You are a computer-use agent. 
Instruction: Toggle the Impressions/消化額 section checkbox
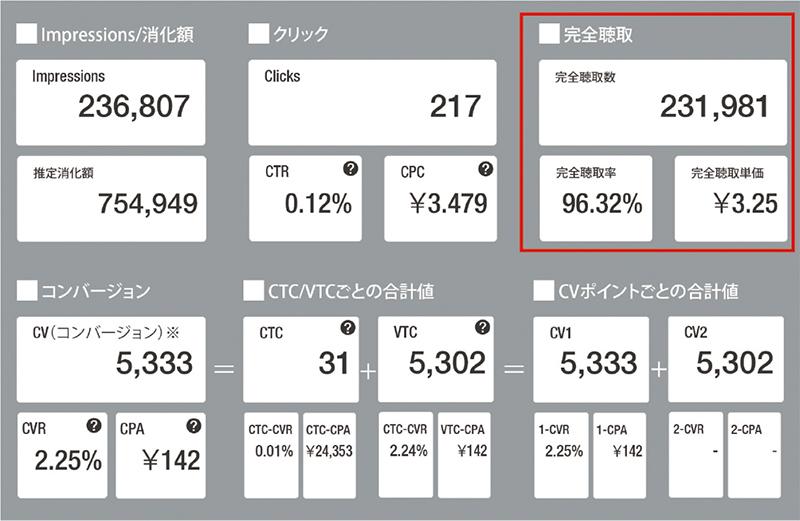[26, 35]
